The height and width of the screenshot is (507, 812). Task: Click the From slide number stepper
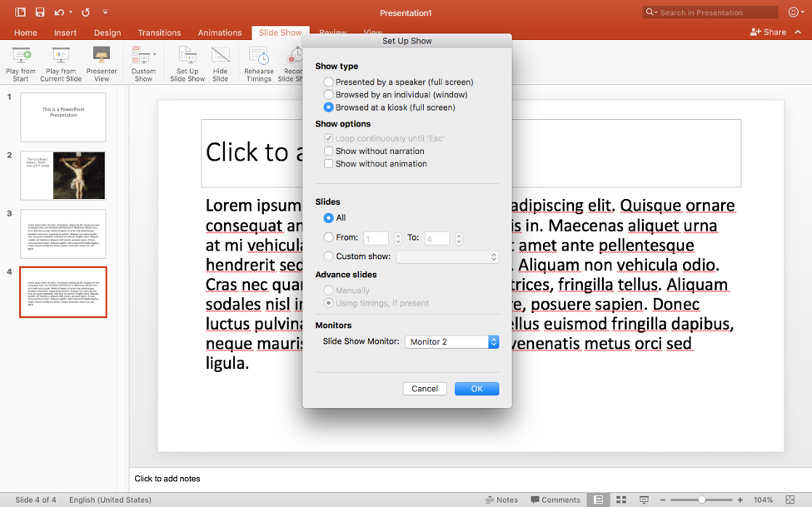(397, 237)
